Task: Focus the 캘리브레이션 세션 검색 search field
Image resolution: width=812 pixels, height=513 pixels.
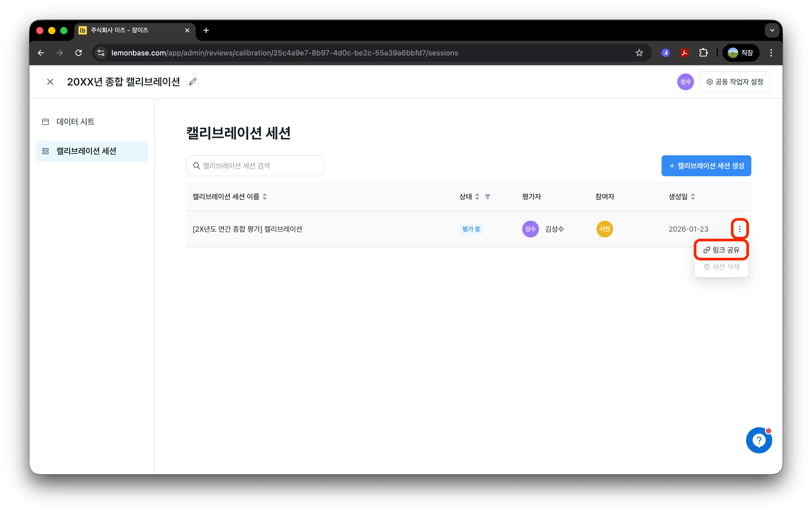Action: click(x=255, y=166)
